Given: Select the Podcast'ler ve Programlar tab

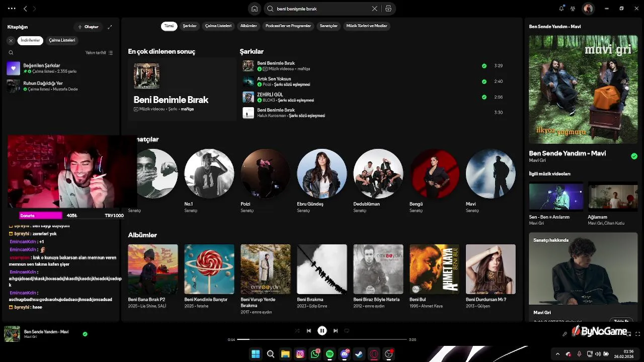Looking at the screenshot, I should [x=288, y=26].
